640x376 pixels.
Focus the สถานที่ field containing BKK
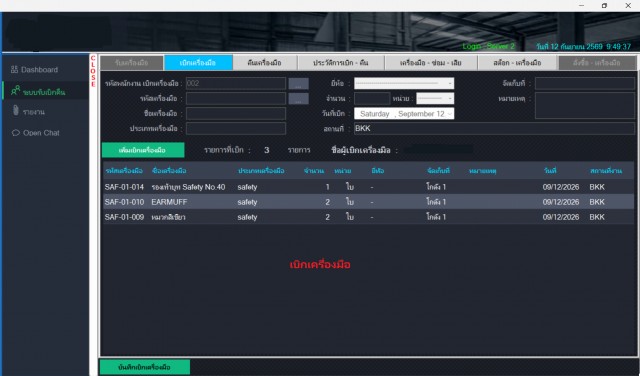pyautogui.click(x=494, y=128)
